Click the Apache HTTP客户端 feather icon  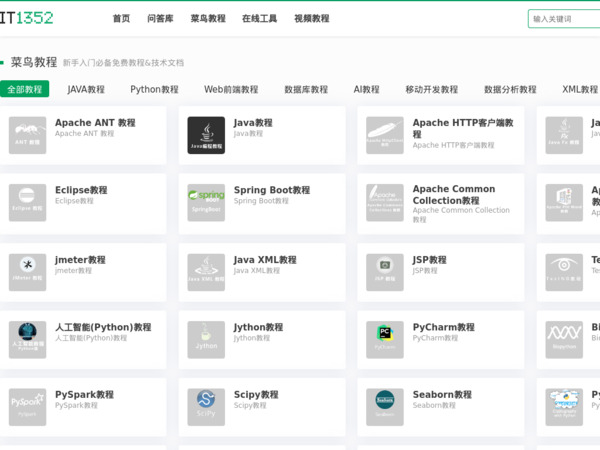[x=385, y=135]
